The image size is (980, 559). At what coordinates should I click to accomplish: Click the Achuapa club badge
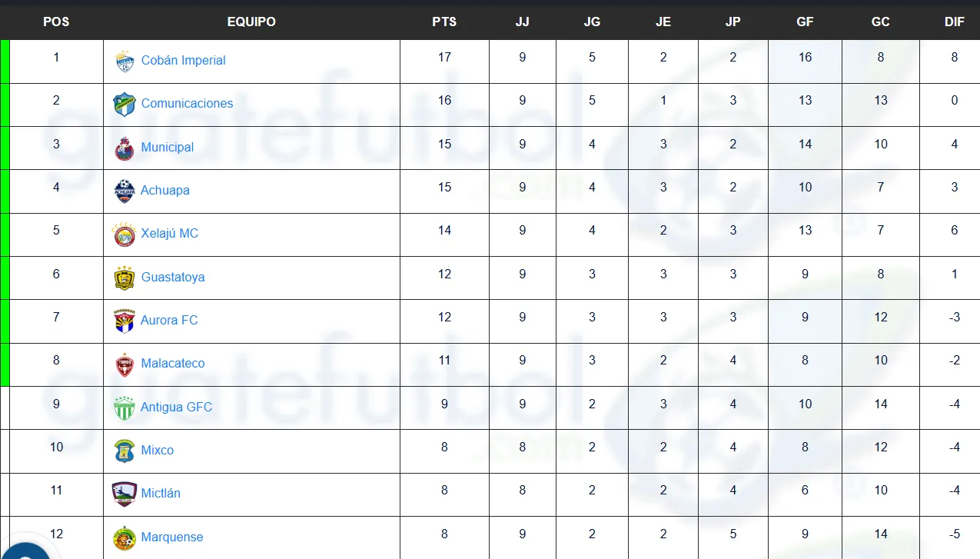125,191
